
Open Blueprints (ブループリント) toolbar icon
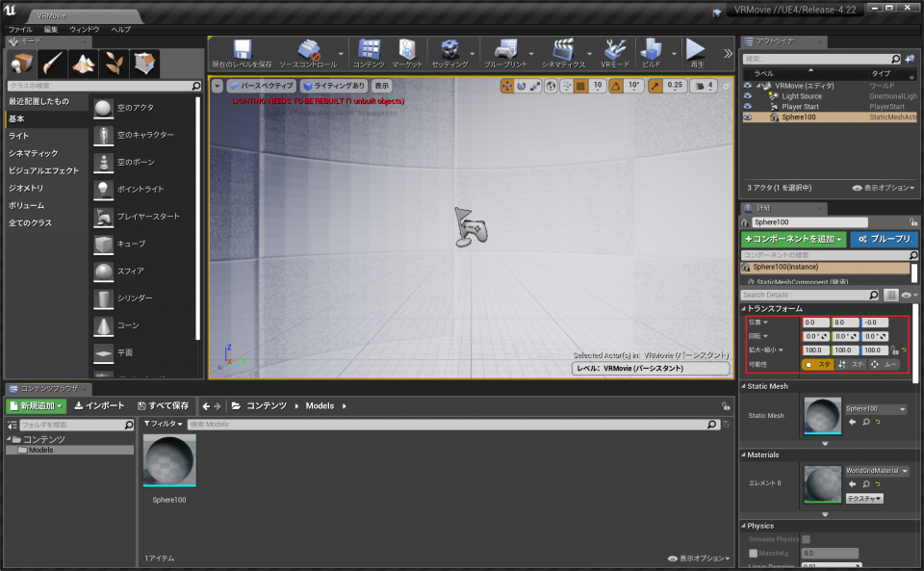505,54
